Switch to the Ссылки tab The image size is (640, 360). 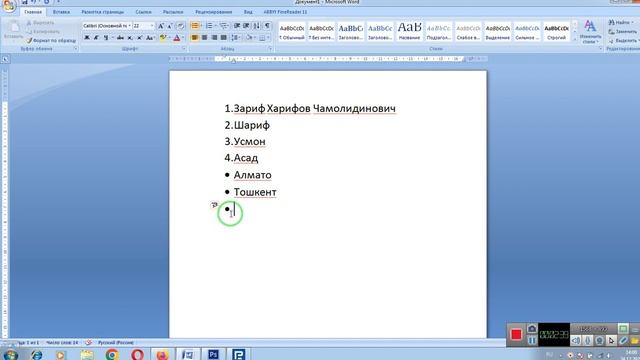[143, 12]
